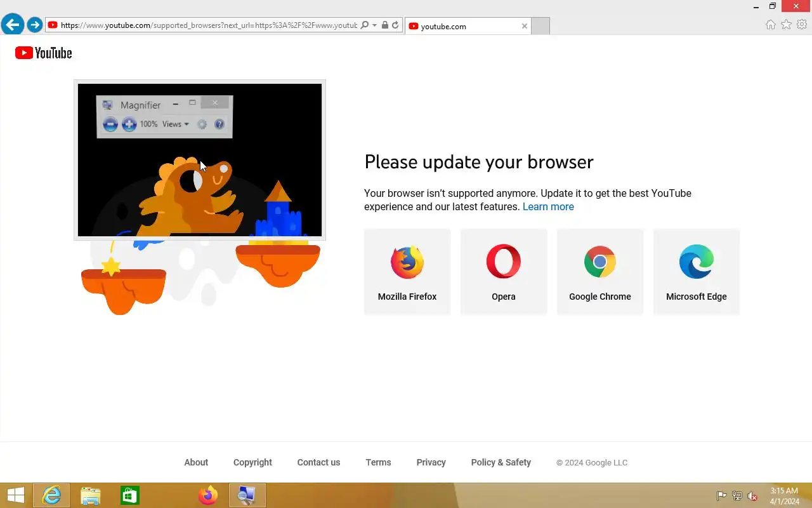Open the Windows Start button
This screenshot has width=812, height=508.
(x=15, y=495)
